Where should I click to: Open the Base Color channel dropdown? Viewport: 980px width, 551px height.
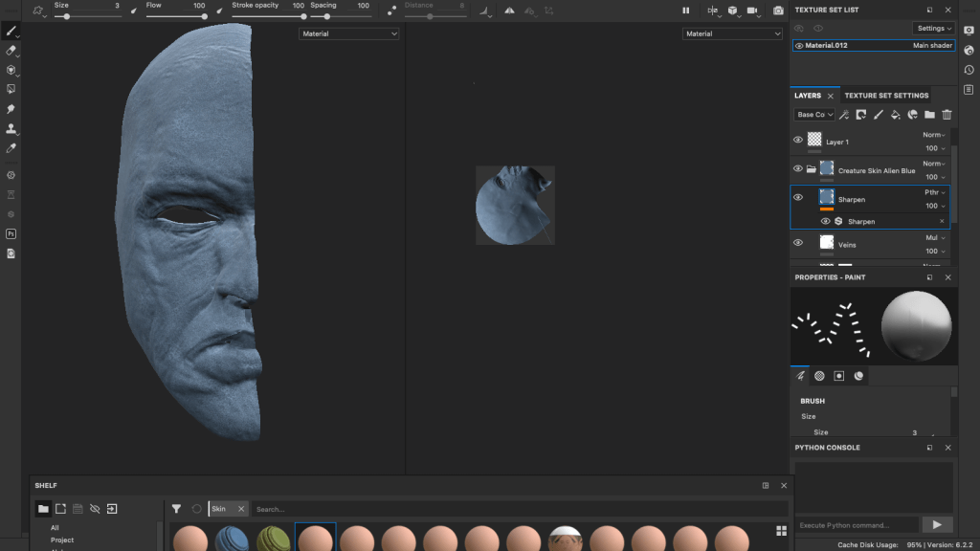[815, 115]
